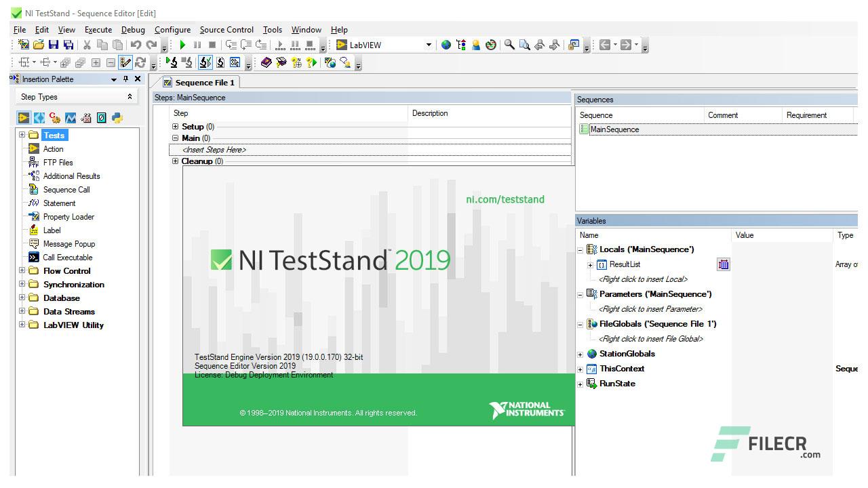Expand the Synchronization folder
The image size is (868, 488).
[x=22, y=284]
